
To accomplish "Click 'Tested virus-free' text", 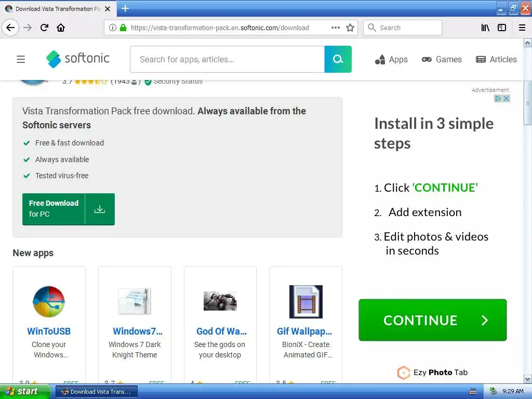I will point(62,176).
